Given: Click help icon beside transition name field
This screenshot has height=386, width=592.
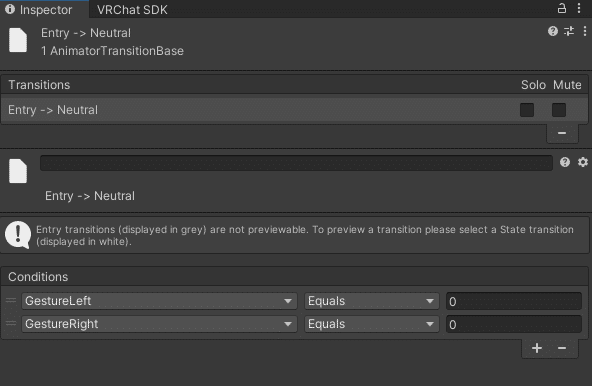Looking at the screenshot, I should click(565, 162).
